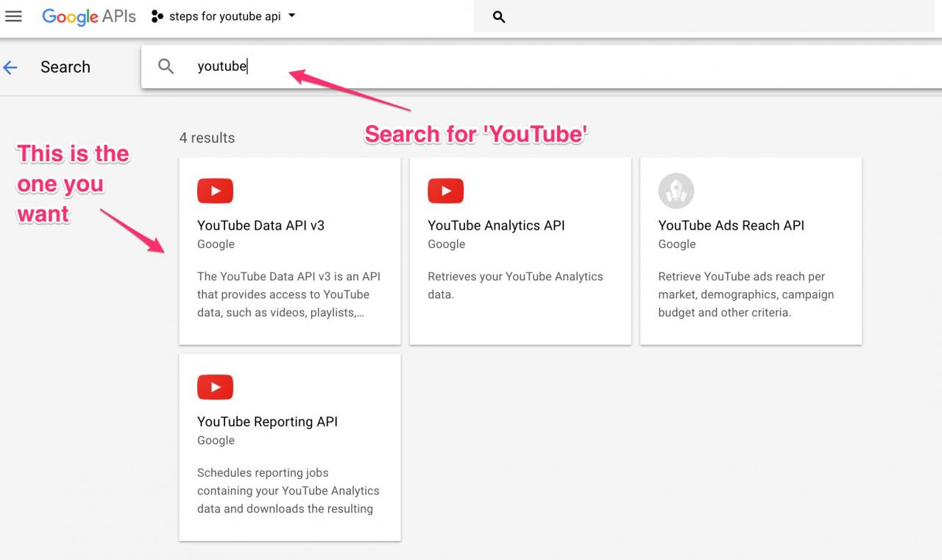This screenshot has width=942, height=560.
Task: Click the YouTube Data API v3 play icon
Action: [215, 191]
